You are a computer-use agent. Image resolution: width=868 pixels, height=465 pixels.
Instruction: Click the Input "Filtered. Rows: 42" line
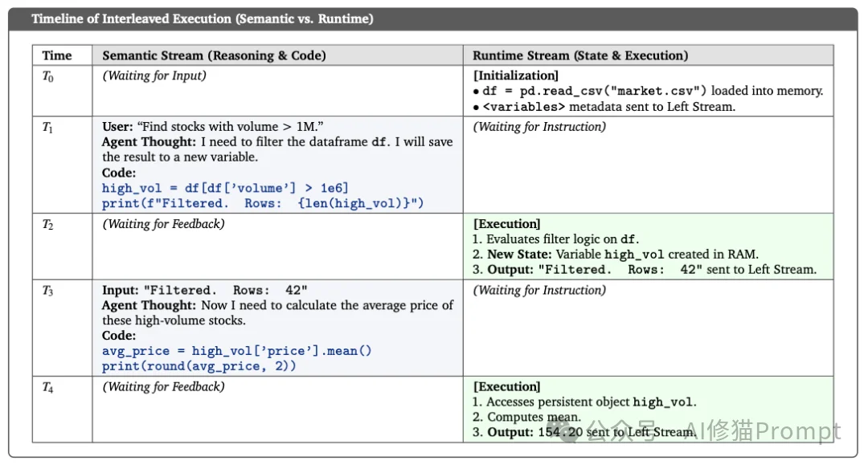(205, 290)
